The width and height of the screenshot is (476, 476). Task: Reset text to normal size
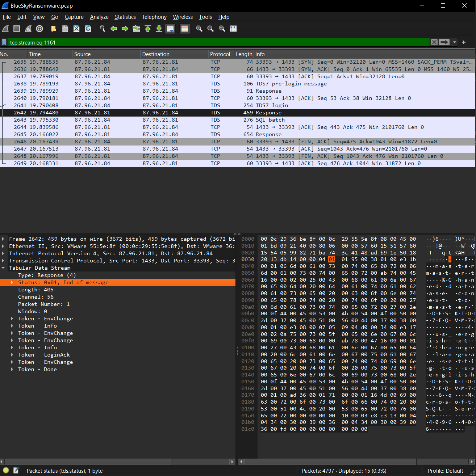pos(222,29)
